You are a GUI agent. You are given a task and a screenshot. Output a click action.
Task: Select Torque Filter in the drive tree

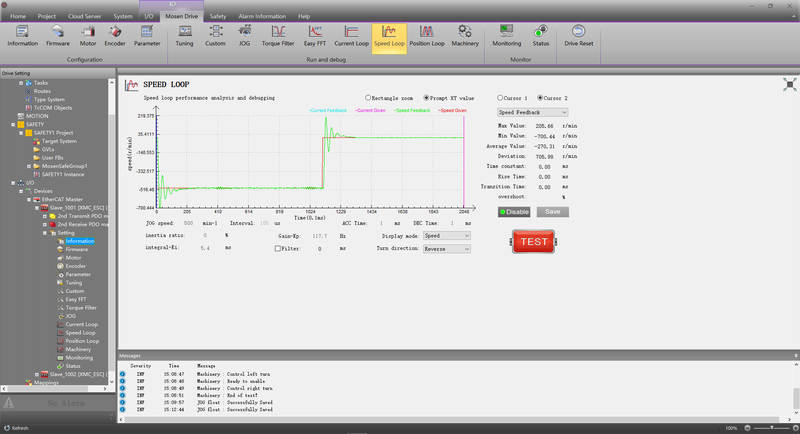pyautogui.click(x=81, y=307)
